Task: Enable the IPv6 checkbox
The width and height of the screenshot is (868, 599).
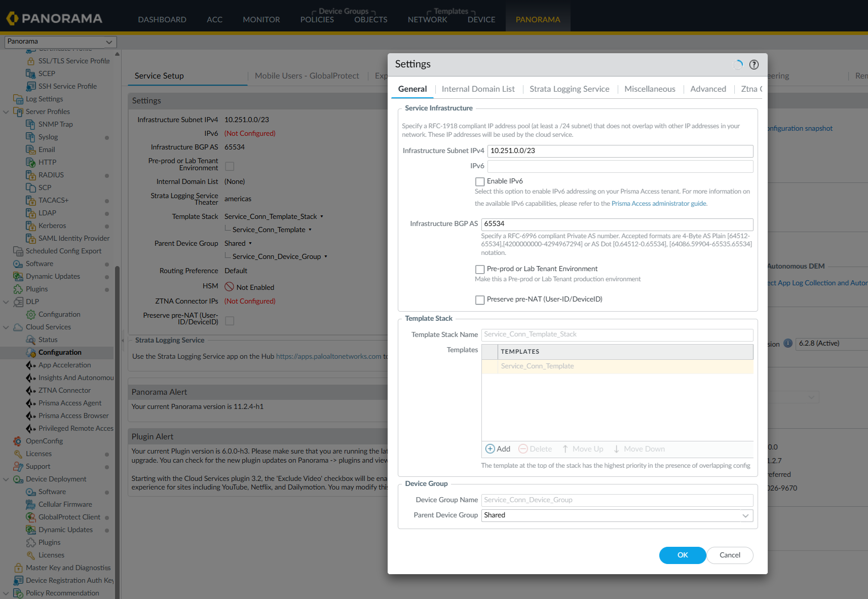Action: [x=480, y=181]
